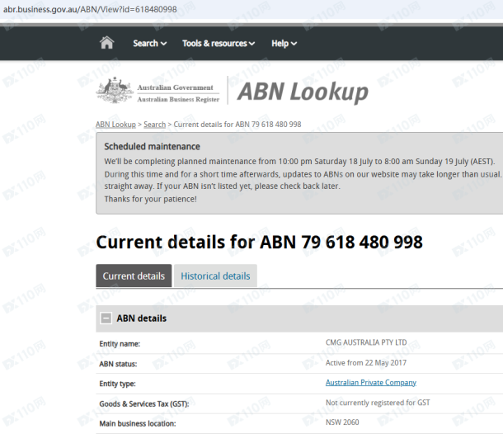
Task: Follow the Search breadcrumb link
Action: [155, 125]
